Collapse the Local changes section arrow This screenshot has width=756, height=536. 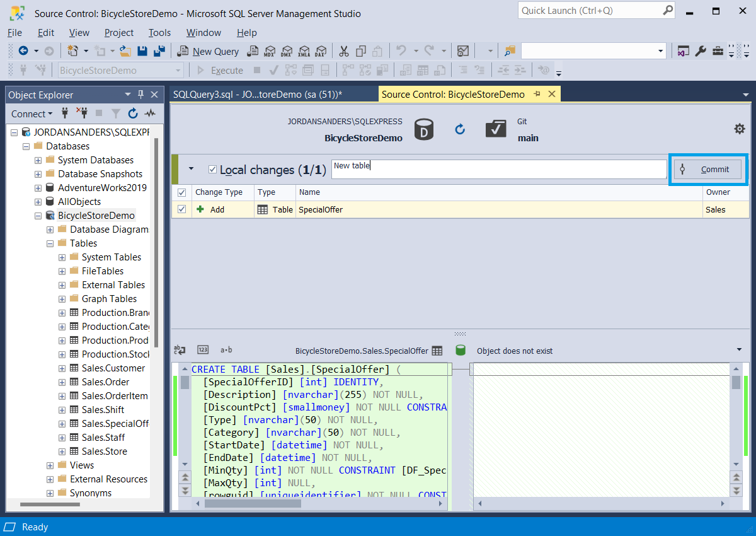(191, 169)
